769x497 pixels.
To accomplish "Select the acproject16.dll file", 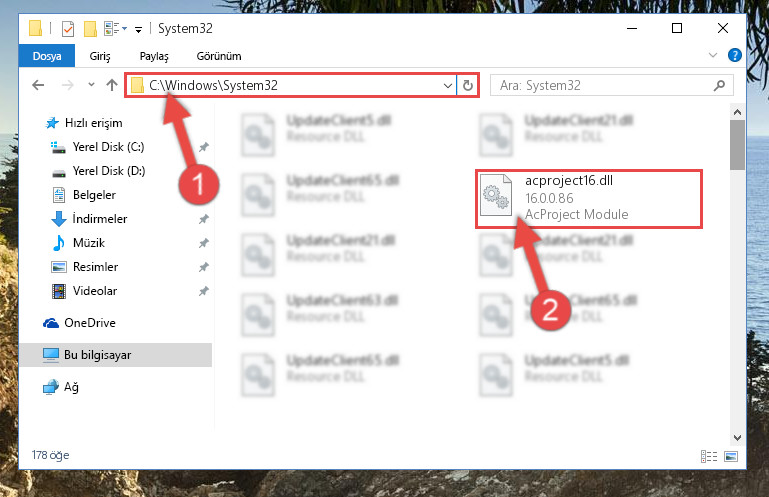I will [589, 199].
